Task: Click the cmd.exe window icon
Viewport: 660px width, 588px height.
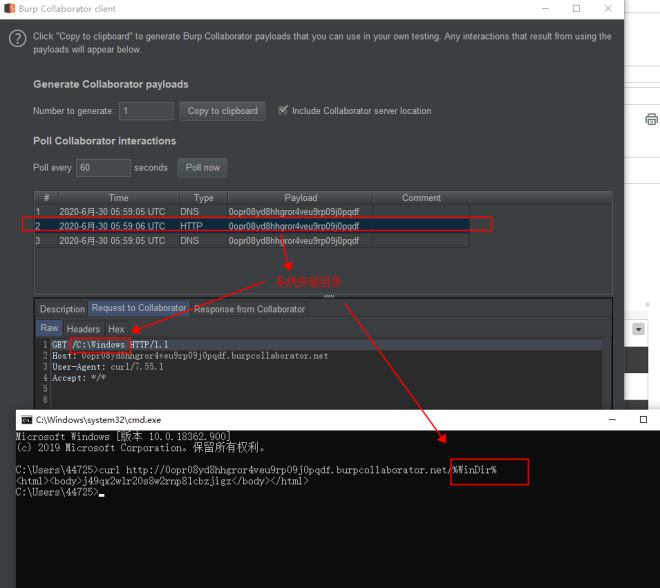Action: point(27,420)
